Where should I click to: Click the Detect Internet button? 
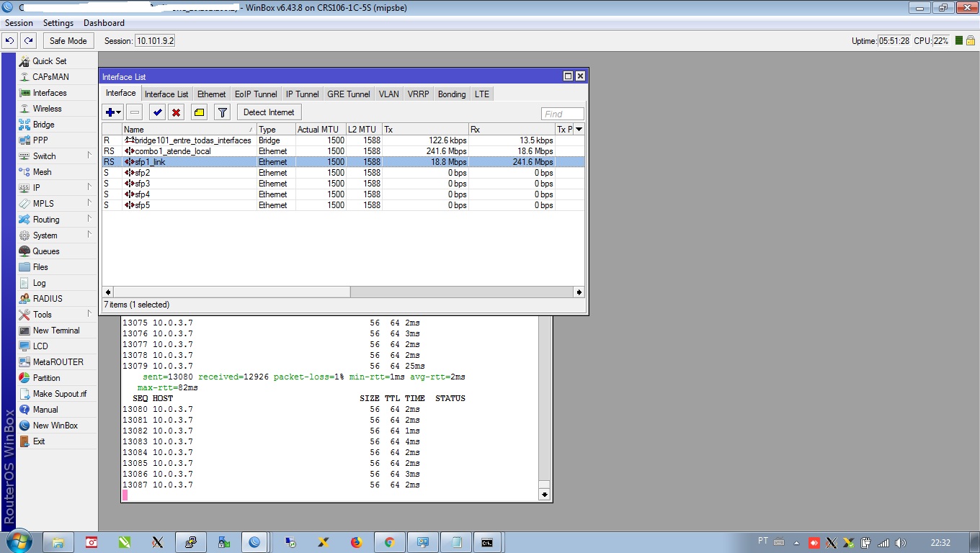click(269, 112)
